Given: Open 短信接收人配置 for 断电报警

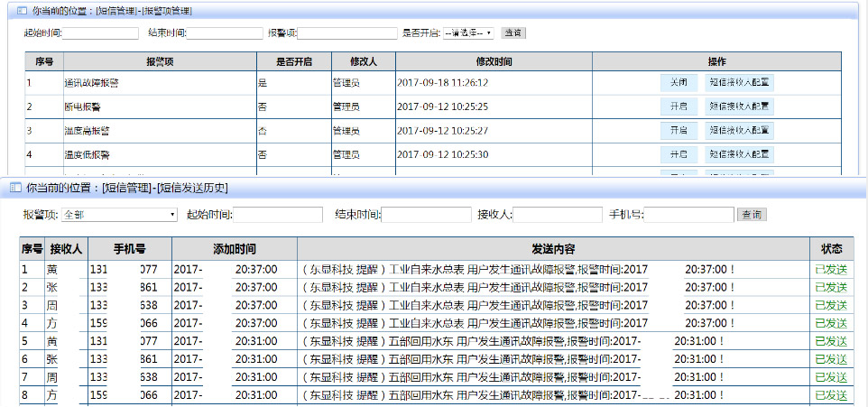Looking at the screenshot, I should tap(739, 106).
